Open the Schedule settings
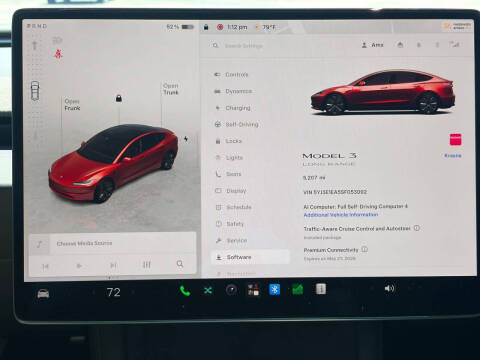The width and height of the screenshot is (480, 360). (233, 207)
